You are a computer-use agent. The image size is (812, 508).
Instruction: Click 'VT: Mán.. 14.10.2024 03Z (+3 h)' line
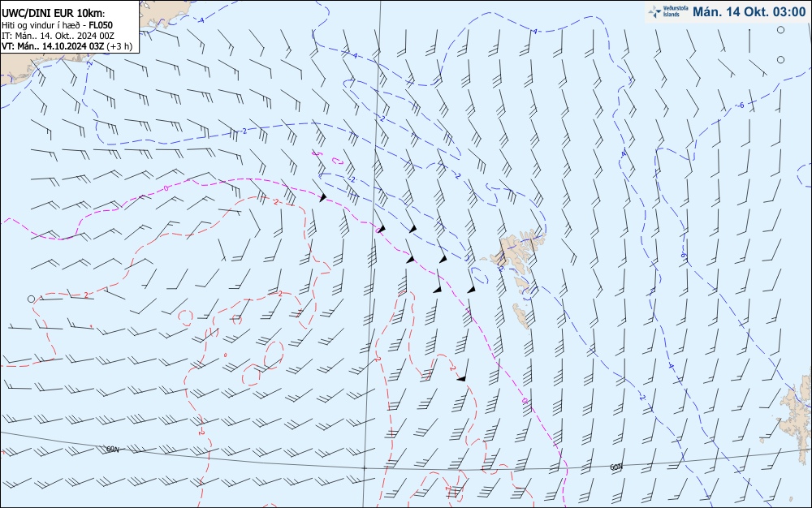(x=67, y=46)
